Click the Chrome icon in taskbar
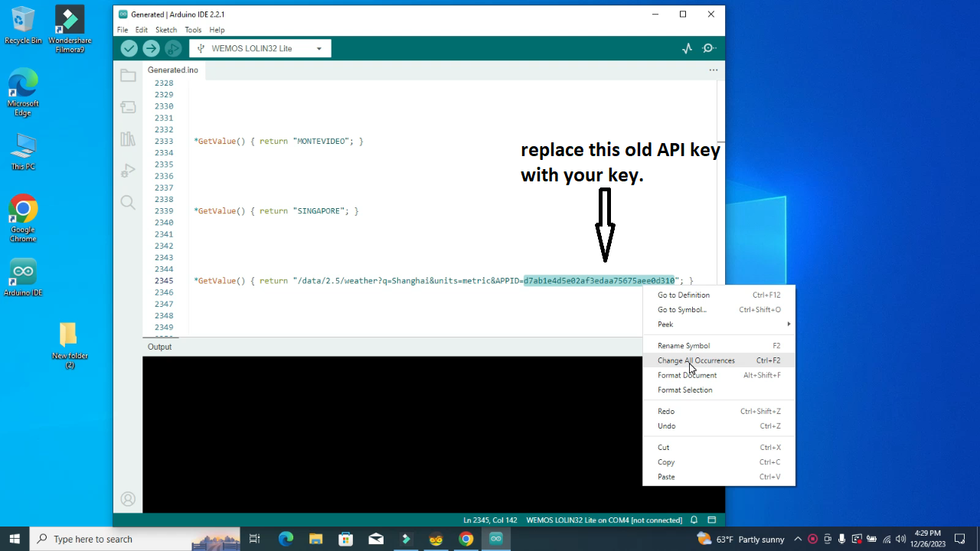The height and width of the screenshot is (551, 980). point(465,539)
